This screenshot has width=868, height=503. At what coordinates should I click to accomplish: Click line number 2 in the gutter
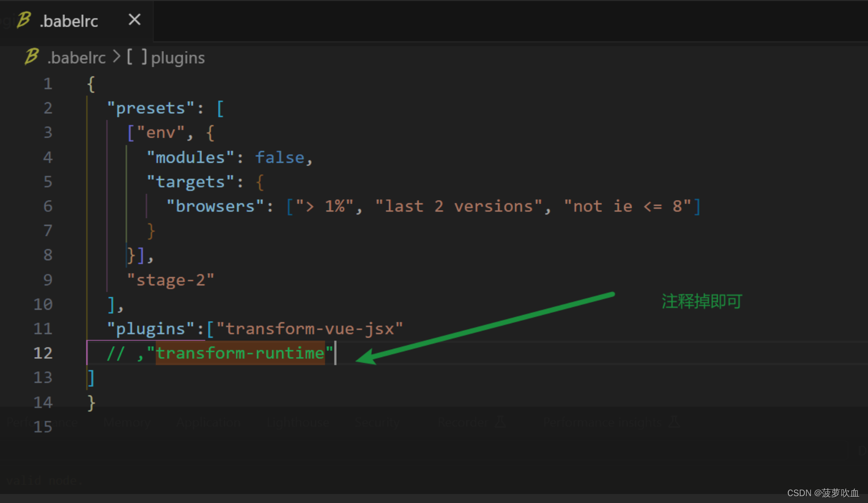(x=48, y=108)
